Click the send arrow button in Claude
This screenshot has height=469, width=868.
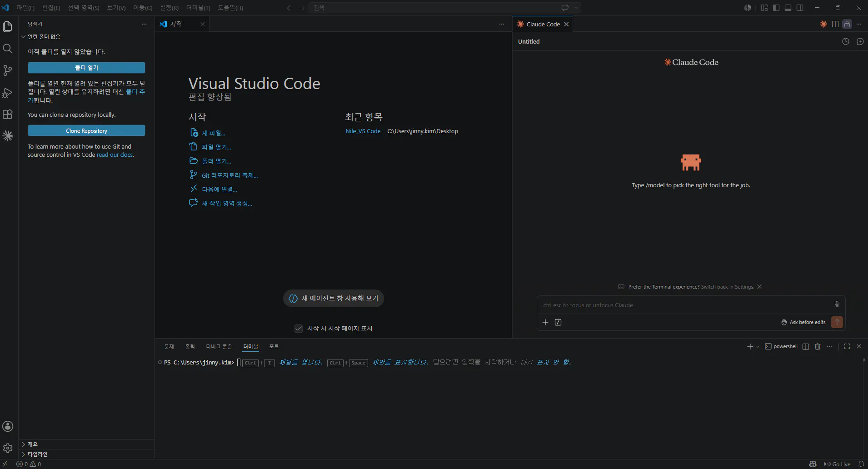[837, 322]
